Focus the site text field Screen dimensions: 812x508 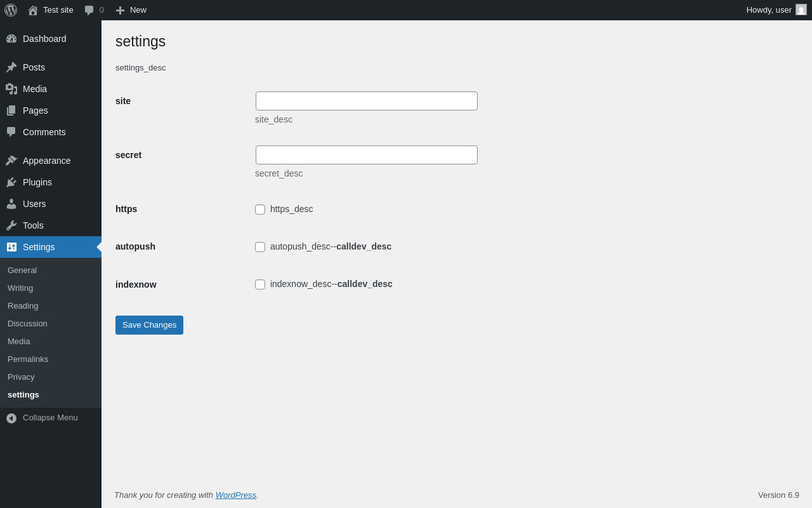(367, 101)
